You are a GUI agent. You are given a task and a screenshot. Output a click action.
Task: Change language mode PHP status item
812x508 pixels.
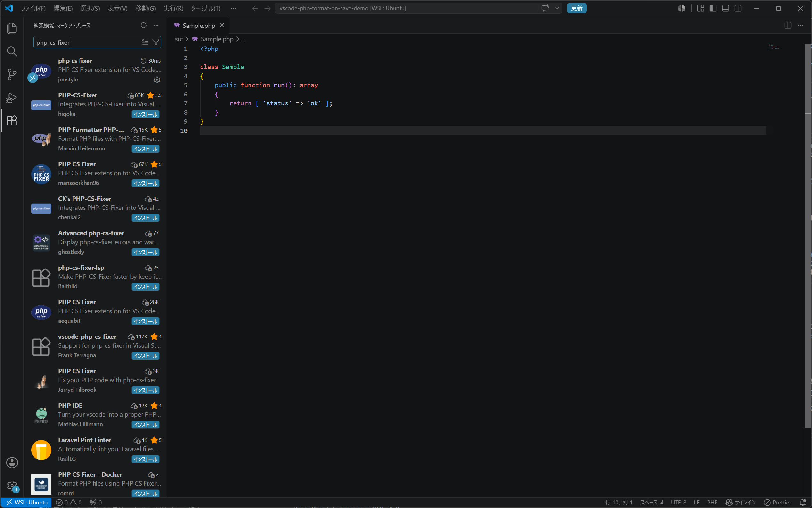point(712,503)
